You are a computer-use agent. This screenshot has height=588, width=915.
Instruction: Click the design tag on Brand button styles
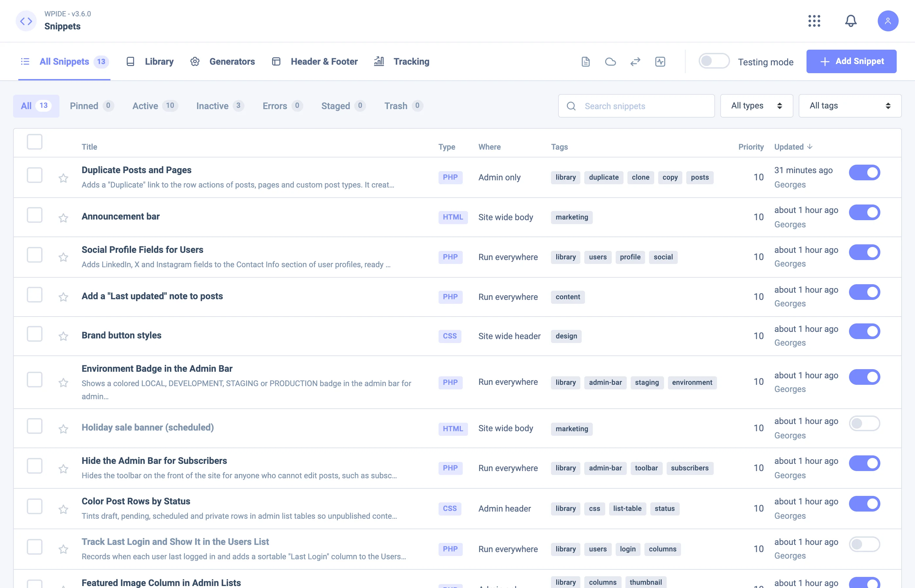pos(566,336)
